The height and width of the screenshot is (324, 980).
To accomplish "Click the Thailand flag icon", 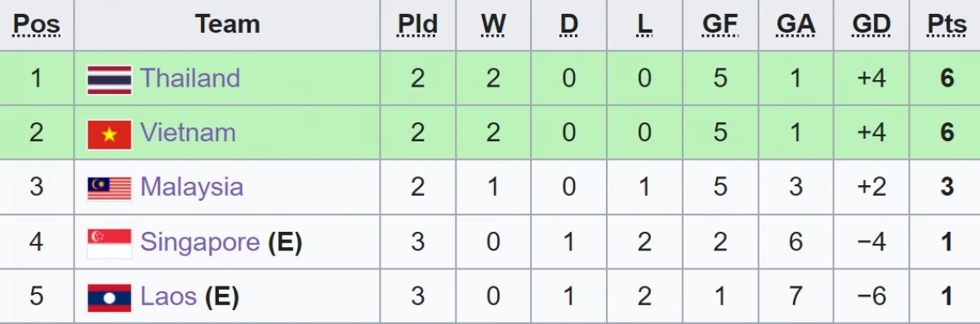I will (109, 79).
